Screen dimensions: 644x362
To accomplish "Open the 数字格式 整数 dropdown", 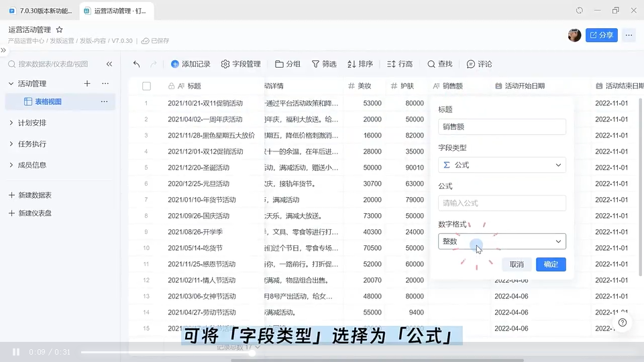I will click(502, 241).
